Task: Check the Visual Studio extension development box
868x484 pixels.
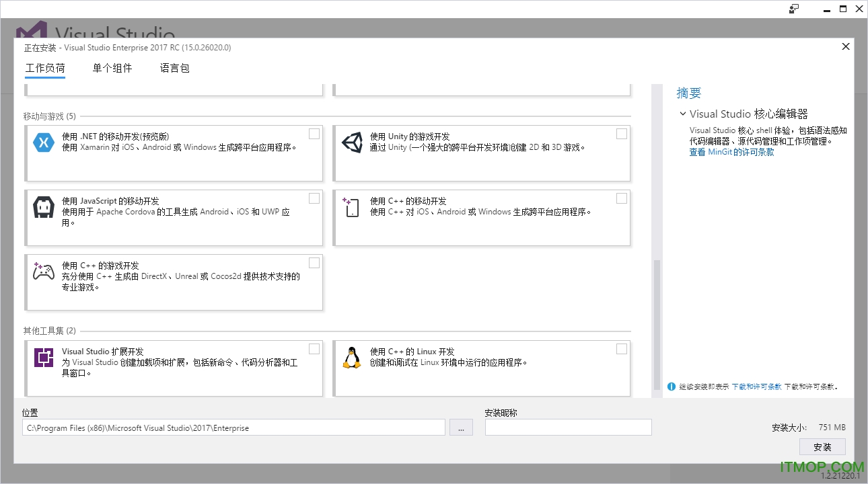Action: [314, 349]
